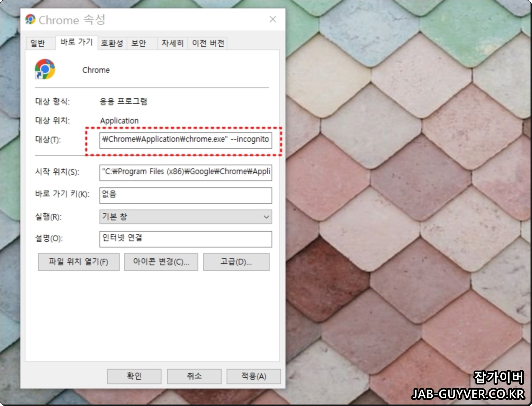The height and width of the screenshot is (406, 532).
Task: Click the 바로 가기 키(K): label
Action: point(62,194)
